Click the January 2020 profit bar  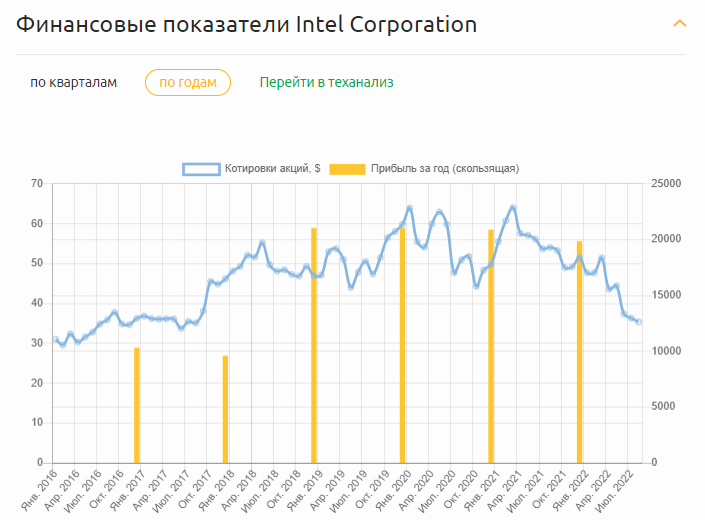(x=403, y=345)
